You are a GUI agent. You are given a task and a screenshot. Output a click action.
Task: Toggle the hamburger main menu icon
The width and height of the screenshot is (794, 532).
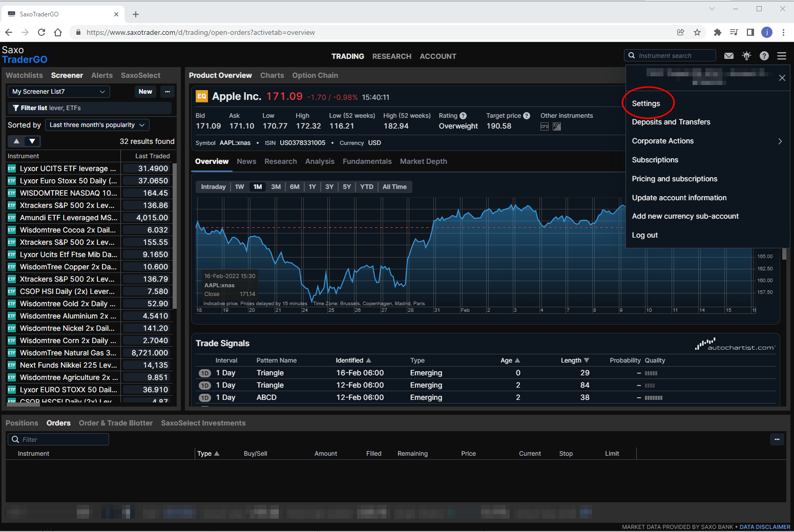pyautogui.click(x=782, y=56)
